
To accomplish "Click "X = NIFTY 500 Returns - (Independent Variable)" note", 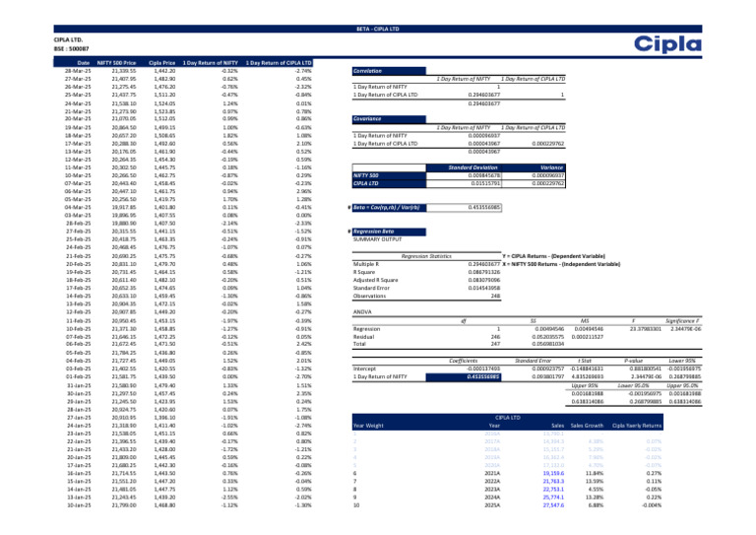I will coord(561,264).
